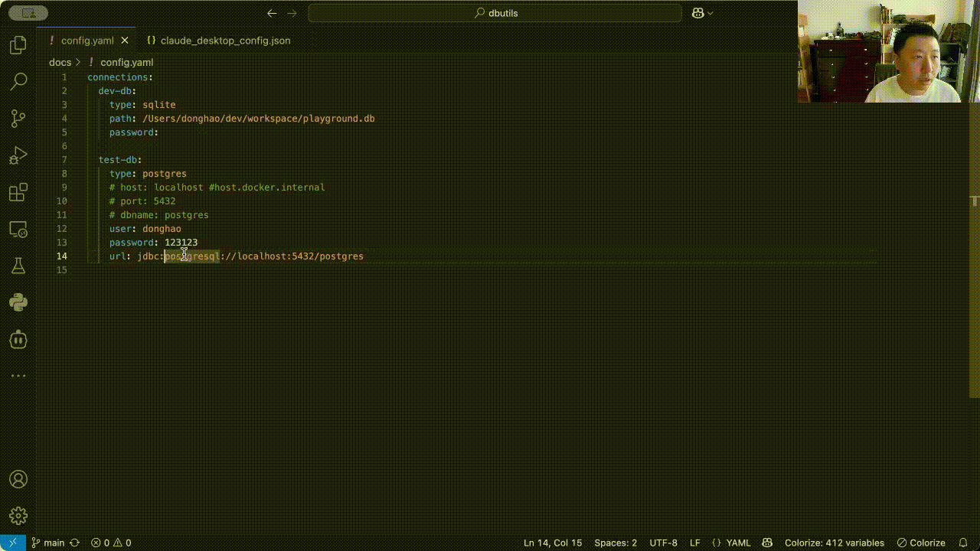Open the Manage gear menu
980x551 pixels.
tap(18, 516)
